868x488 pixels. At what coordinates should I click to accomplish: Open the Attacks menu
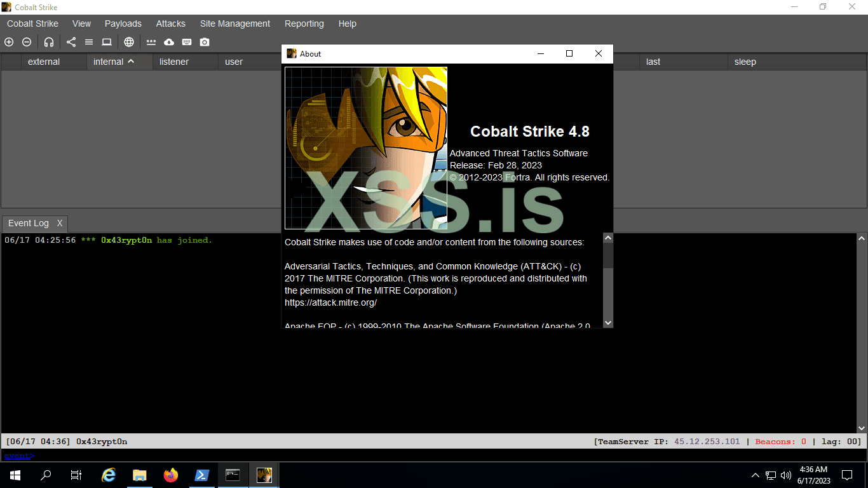171,24
